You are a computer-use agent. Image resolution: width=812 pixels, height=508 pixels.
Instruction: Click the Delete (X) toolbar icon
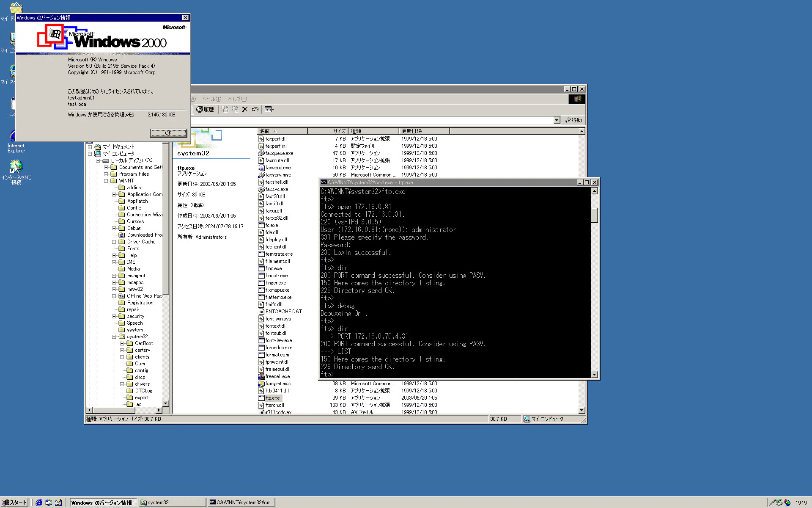pos(245,109)
